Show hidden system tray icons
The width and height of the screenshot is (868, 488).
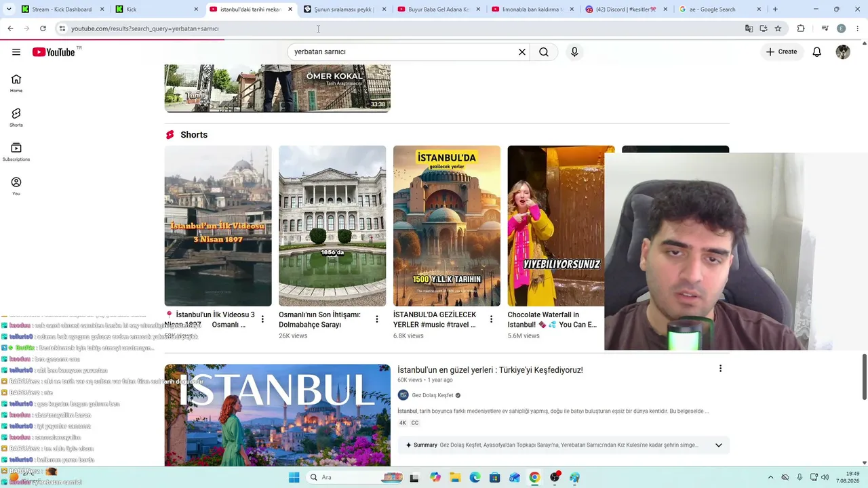point(770,477)
